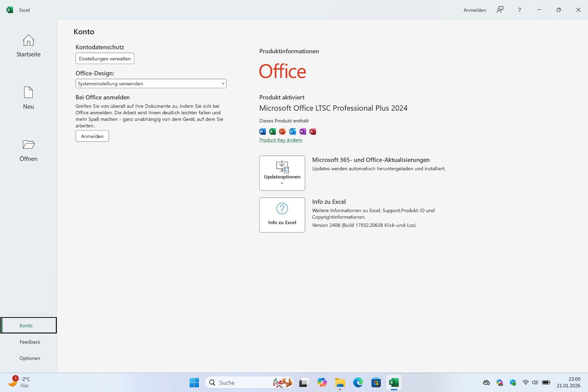Screen dimensions: 588x392
Task: Click the taskbar Suche search field
Action: click(x=249, y=383)
